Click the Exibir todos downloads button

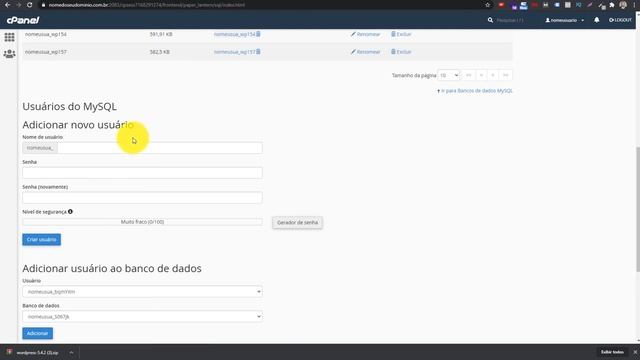[612, 352]
